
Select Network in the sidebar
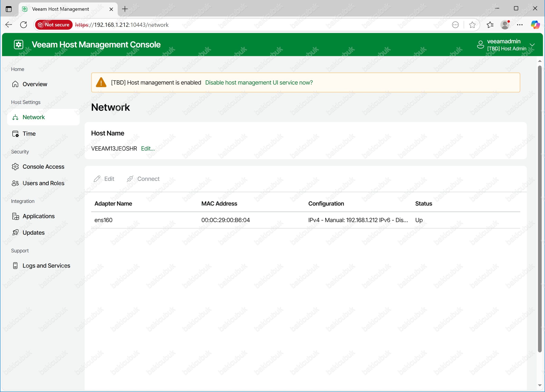(43, 117)
